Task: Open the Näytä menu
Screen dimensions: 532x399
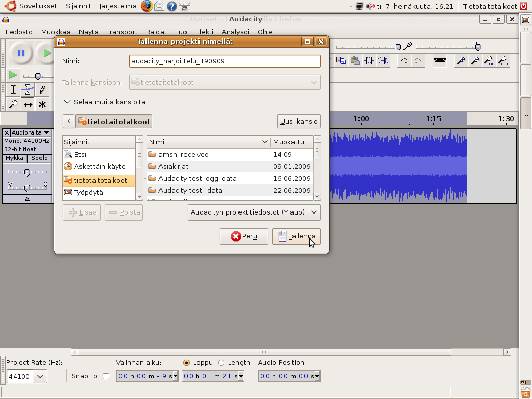Action: click(x=88, y=32)
